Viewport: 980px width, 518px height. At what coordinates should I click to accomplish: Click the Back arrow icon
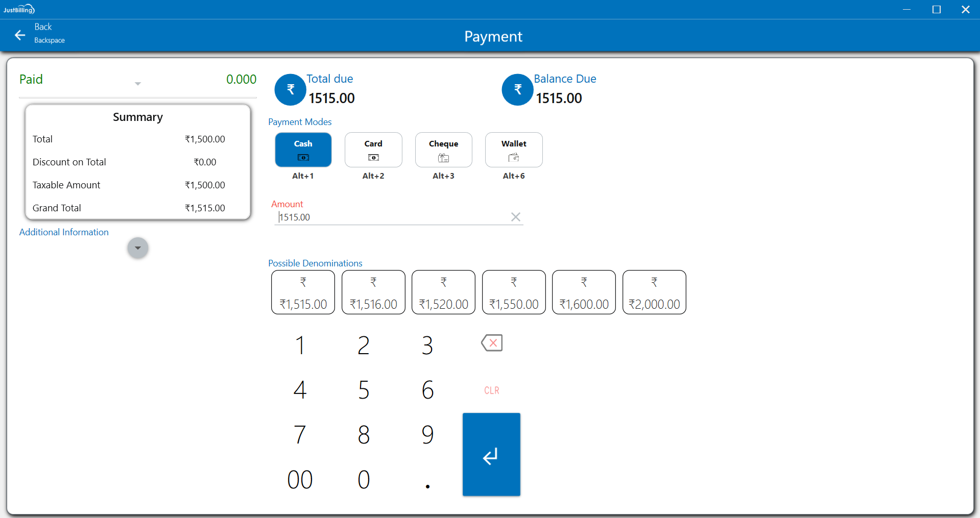[x=20, y=35]
